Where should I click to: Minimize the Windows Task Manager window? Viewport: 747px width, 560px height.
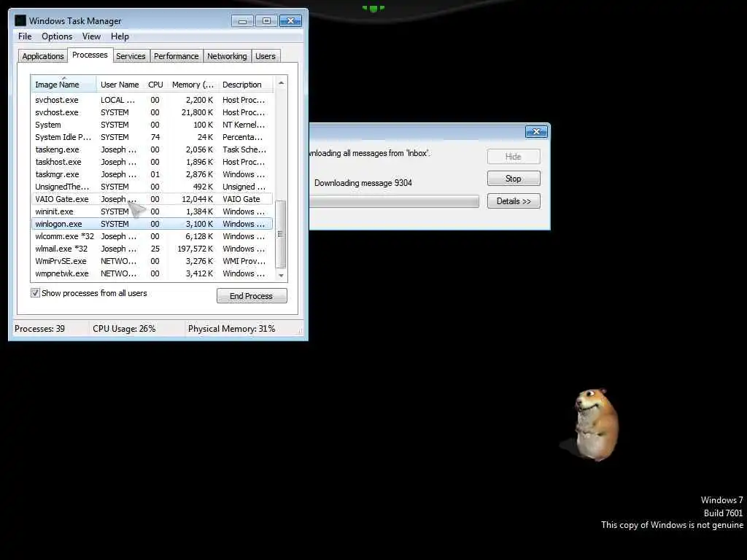pyautogui.click(x=242, y=21)
